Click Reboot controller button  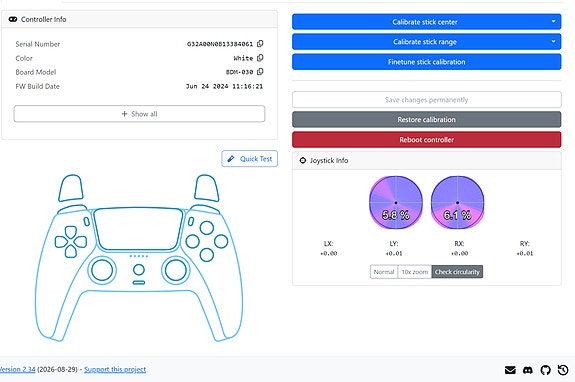tap(426, 139)
